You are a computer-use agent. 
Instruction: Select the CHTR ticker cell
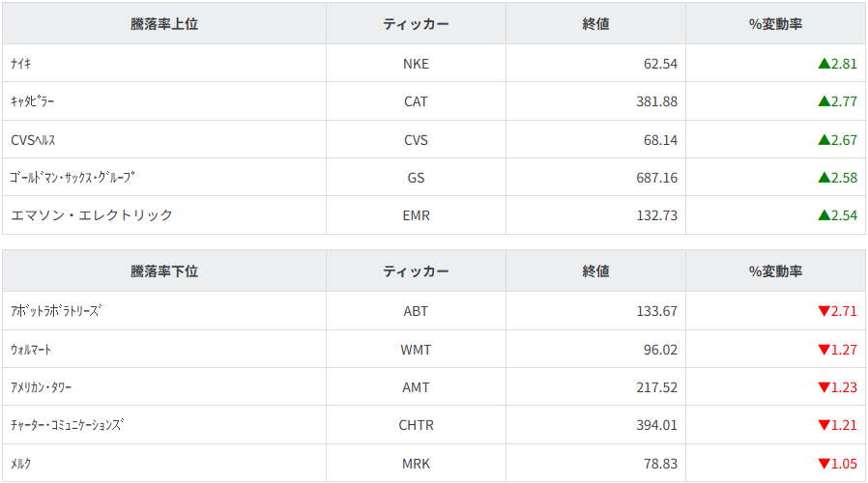tap(416, 425)
